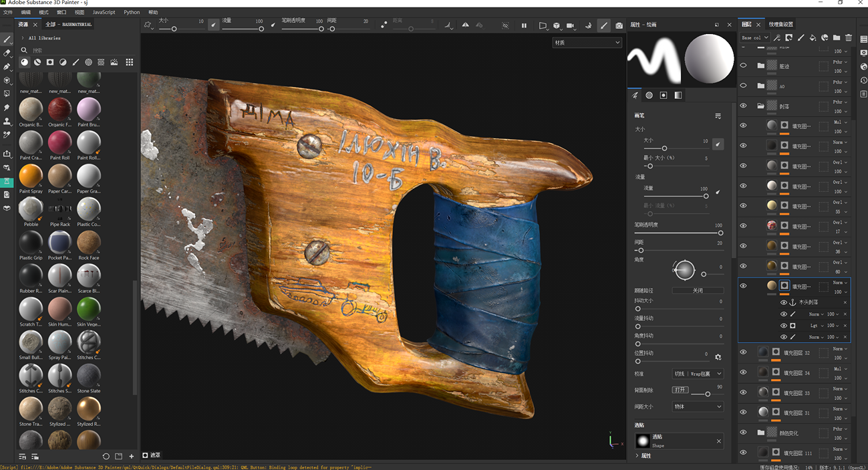Image resolution: width=868 pixels, height=470 pixels.
Task: Open the Python menu
Action: click(132, 12)
